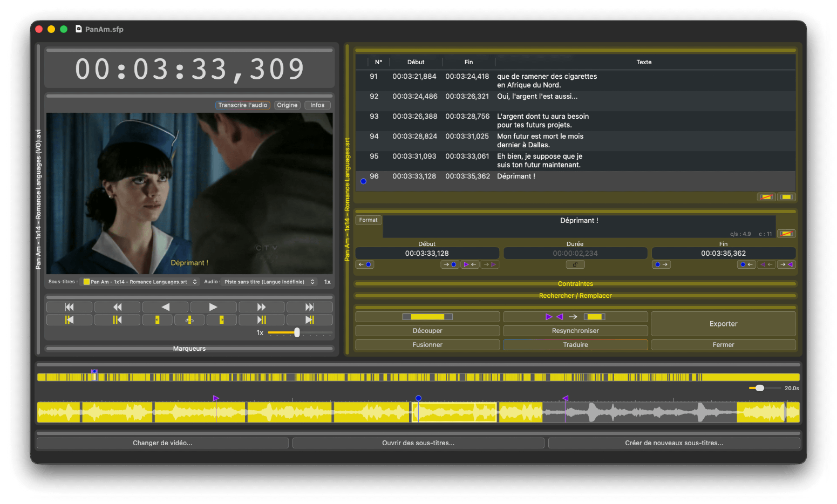Click the Fermer button
Viewport: 837px width, 504px height.
click(x=723, y=345)
